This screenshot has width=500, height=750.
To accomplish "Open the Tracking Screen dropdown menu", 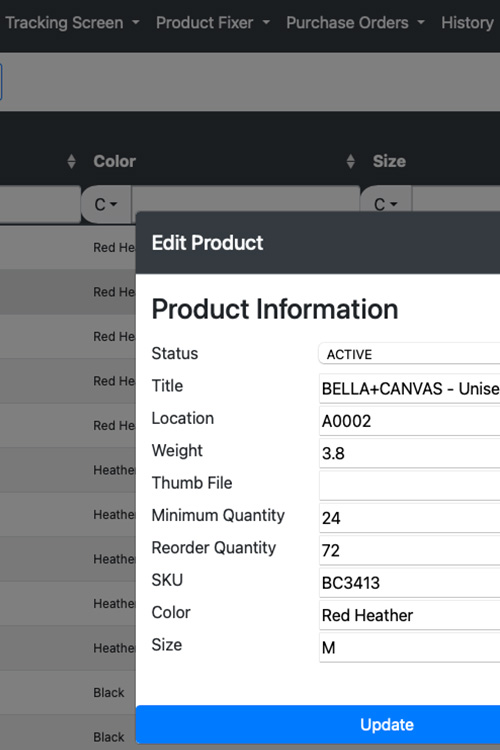I will pyautogui.click(x=72, y=22).
